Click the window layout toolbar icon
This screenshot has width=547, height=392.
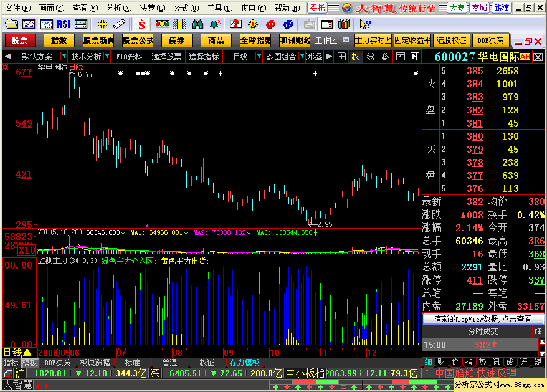[x=327, y=24]
